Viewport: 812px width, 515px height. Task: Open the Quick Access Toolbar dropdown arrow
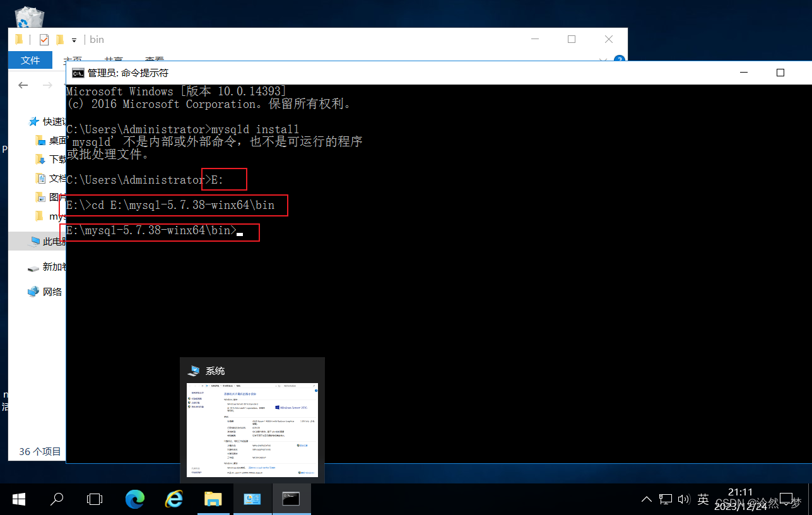click(x=73, y=39)
